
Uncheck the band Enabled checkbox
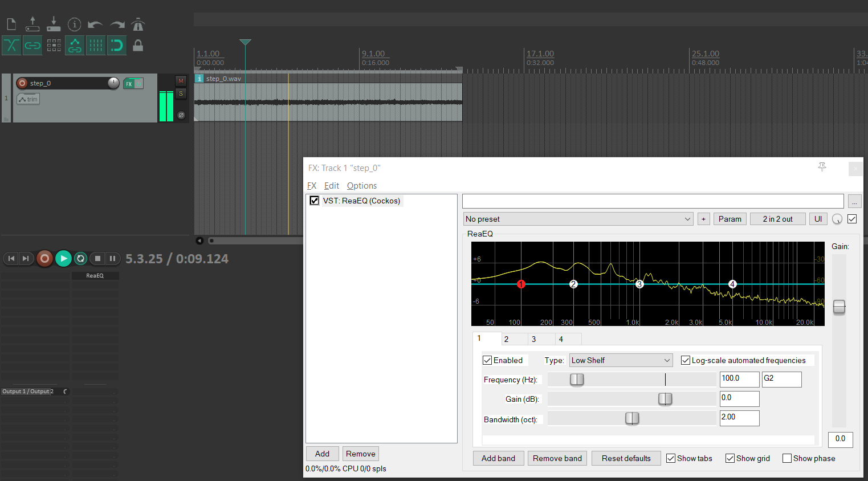487,360
